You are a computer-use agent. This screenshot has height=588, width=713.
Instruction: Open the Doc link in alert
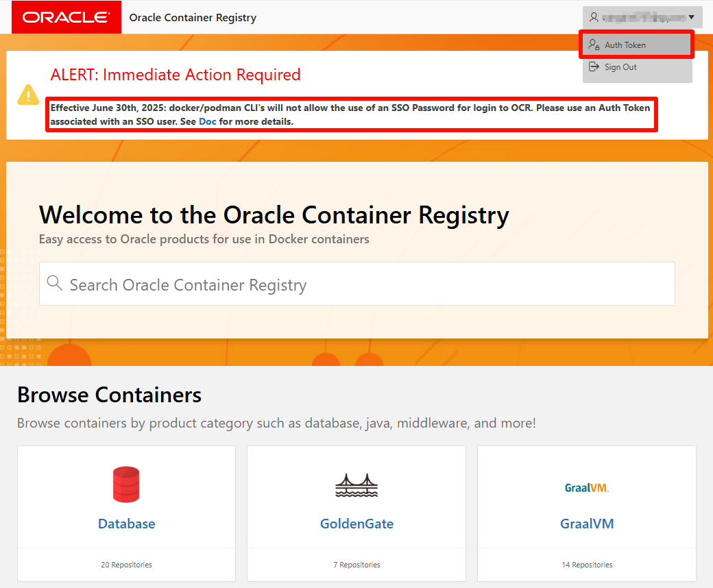click(x=208, y=122)
